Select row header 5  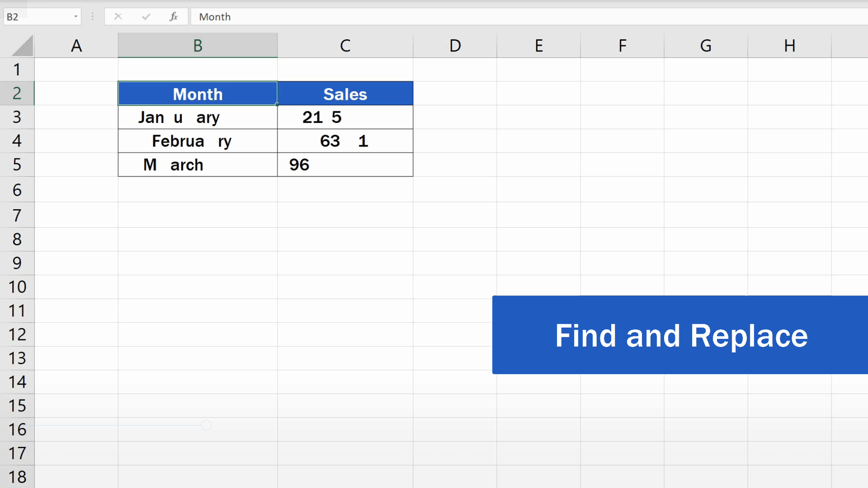pos(17,164)
